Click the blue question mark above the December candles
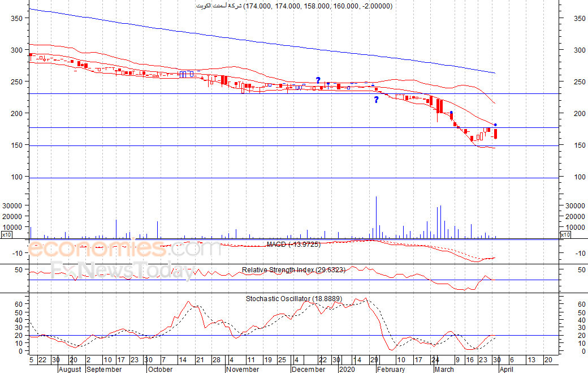Viewport: 588px width, 373px height. pos(318,80)
